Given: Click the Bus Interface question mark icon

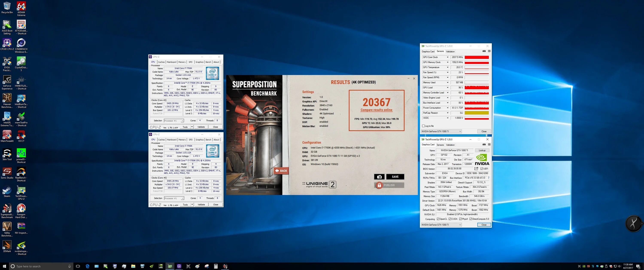Looking at the screenshot, I should tap(489, 178).
